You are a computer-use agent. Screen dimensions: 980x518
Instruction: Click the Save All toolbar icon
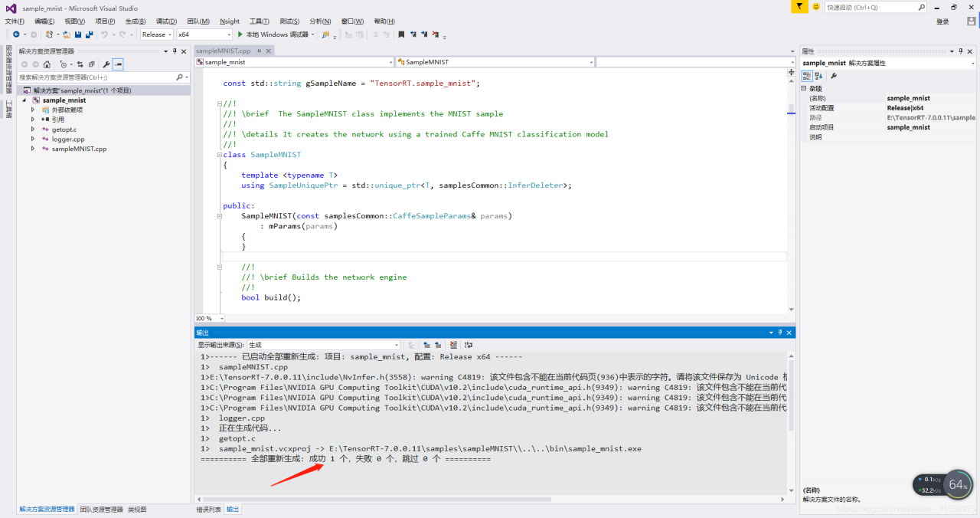(x=89, y=34)
